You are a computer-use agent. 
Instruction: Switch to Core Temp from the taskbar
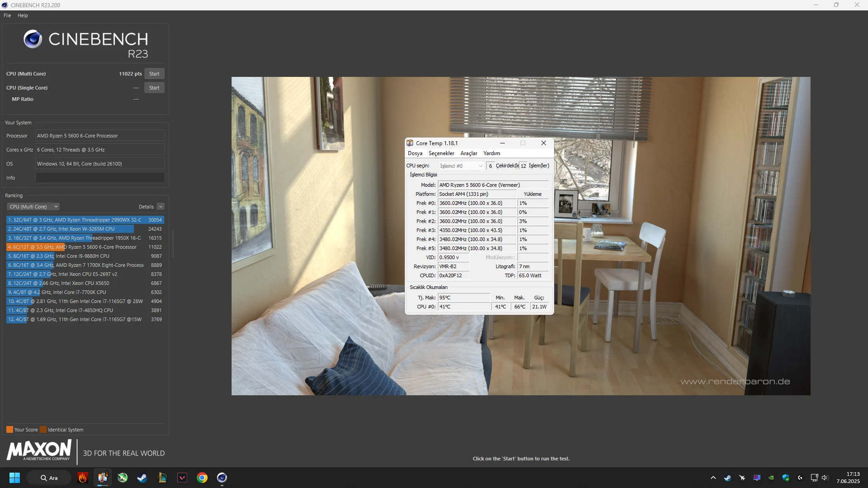pyautogui.click(x=103, y=478)
